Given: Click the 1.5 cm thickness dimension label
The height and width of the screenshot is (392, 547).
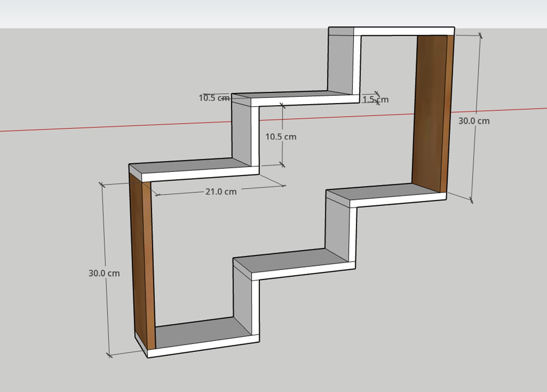Looking at the screenshot, I should pyautogui.click(x=375, y=100).
